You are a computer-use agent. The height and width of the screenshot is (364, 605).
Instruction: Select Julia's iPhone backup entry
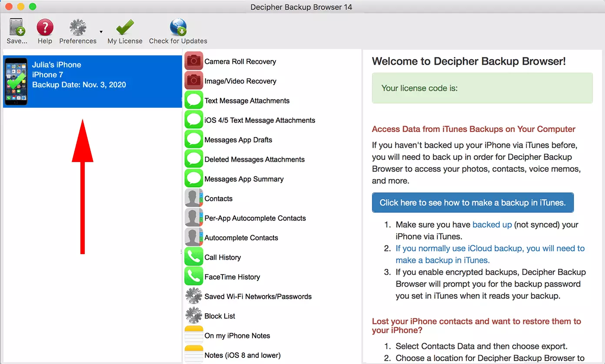[93, 82]
